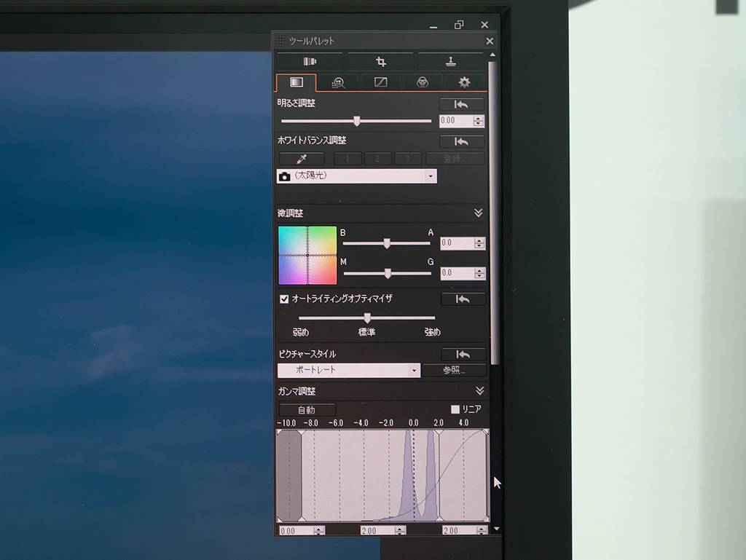
Task: Open the dust delete stamp tool
Action: click(450, 61)
